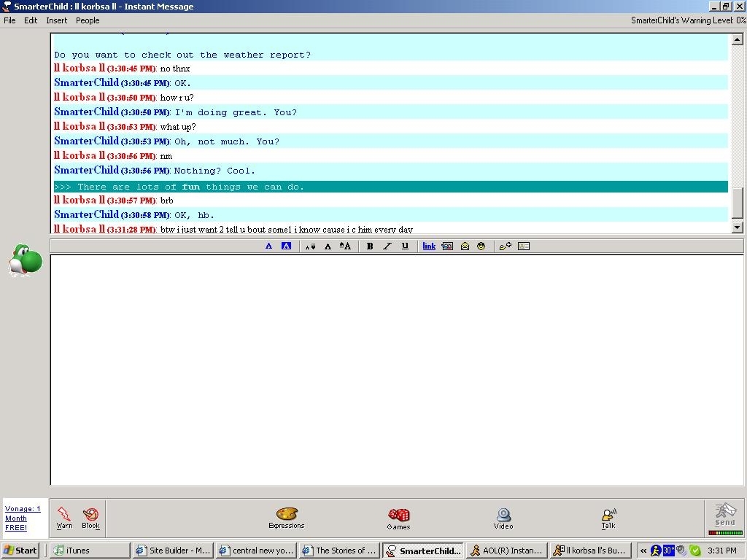
Task: Set the normal font size
Action: pos(328,246)
